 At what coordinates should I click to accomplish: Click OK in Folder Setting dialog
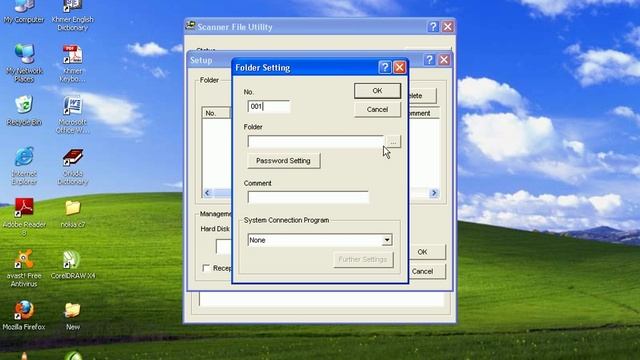377,91
